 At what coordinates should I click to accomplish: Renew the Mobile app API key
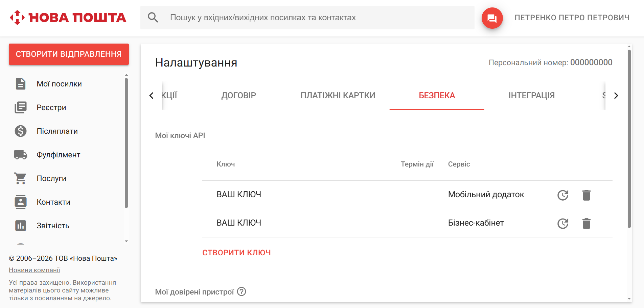[x=562, y=195]
